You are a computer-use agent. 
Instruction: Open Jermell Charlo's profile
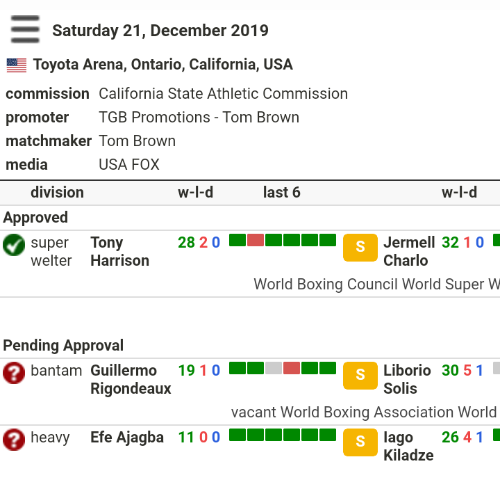[x=409, y=252]
